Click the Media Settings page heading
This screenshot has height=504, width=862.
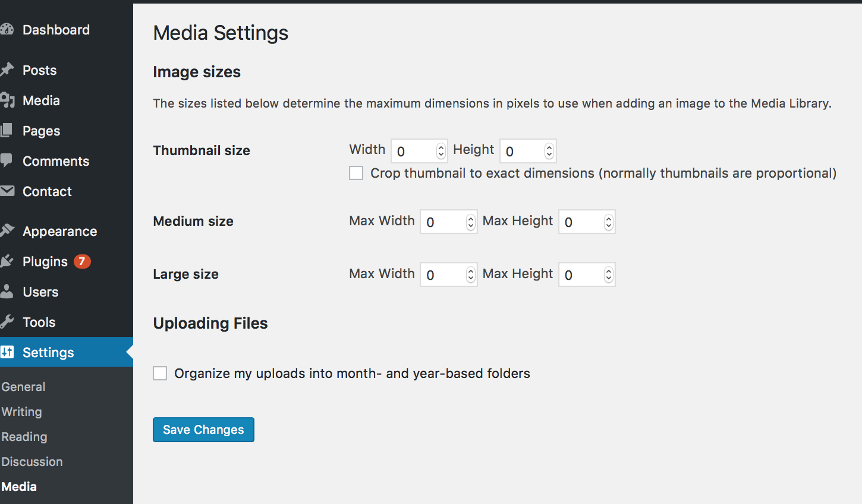[221, 33]
